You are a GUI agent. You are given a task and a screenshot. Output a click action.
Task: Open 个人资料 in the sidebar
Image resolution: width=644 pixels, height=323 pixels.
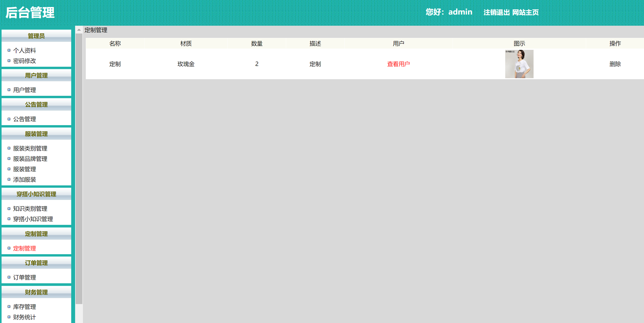coord(25,50)
